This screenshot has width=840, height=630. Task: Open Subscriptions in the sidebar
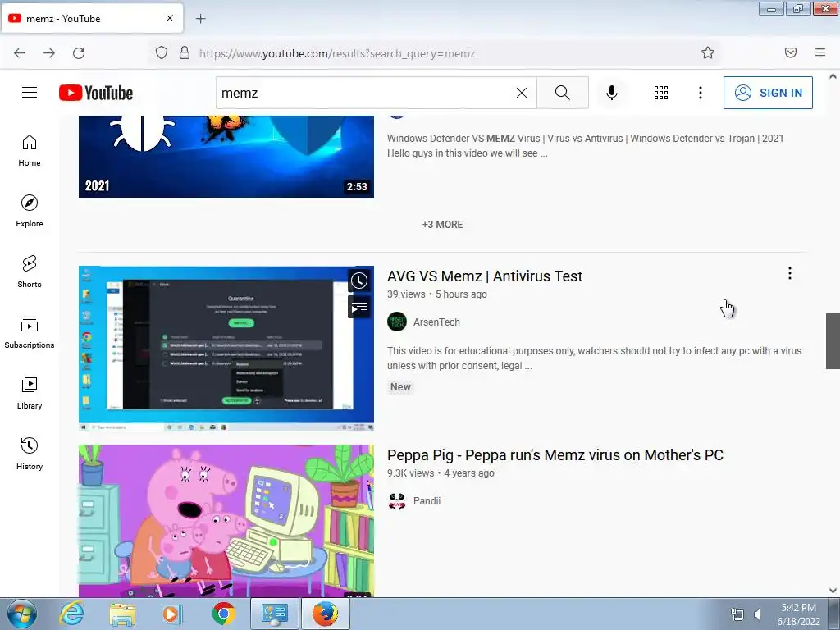[x=30, y=333]
